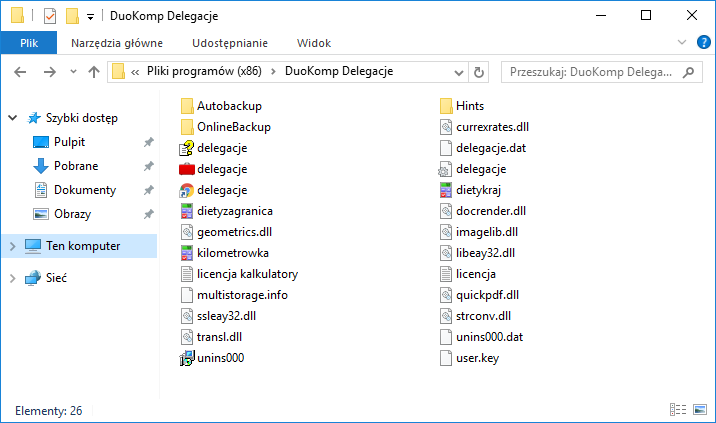
Task: Go forward to the next folder
Action: coord(49,72)
